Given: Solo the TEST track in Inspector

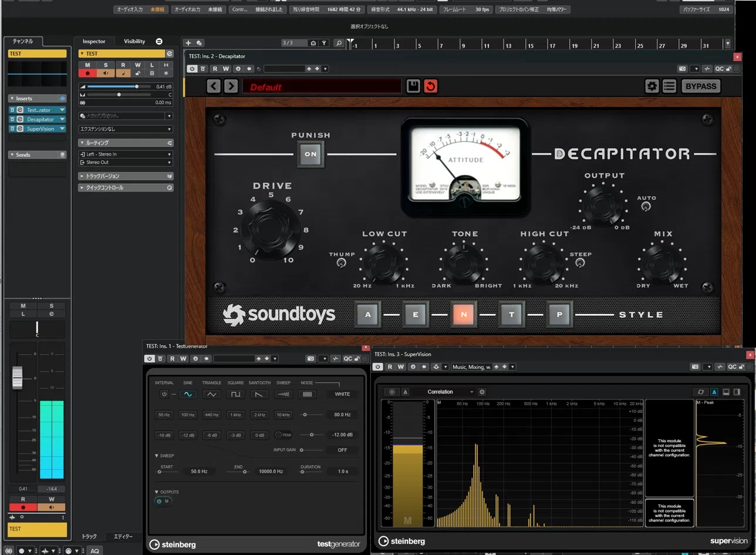Looking at the screenshot, I should point(106,65).
